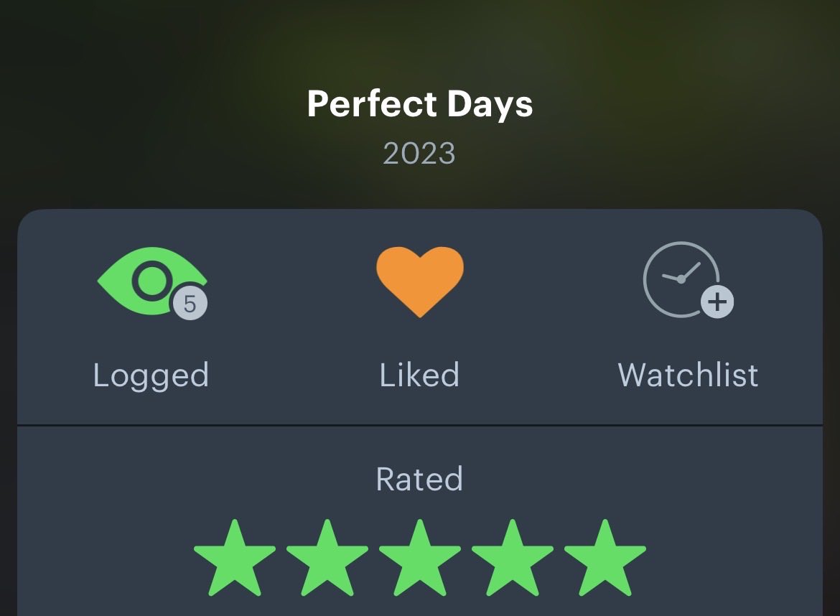Click the 2023 release year
Screen dimensions: 840x616
tap(419, 154)
